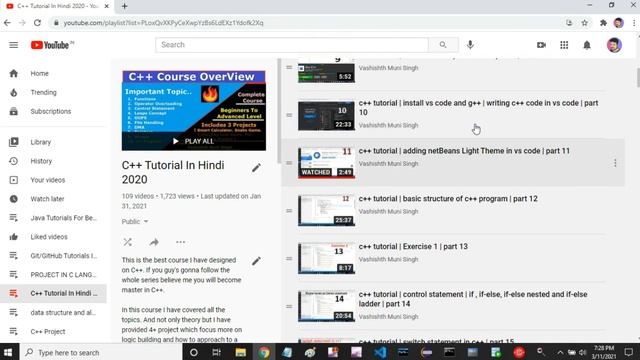Click the Chrome address bar URL

(163, 23)
